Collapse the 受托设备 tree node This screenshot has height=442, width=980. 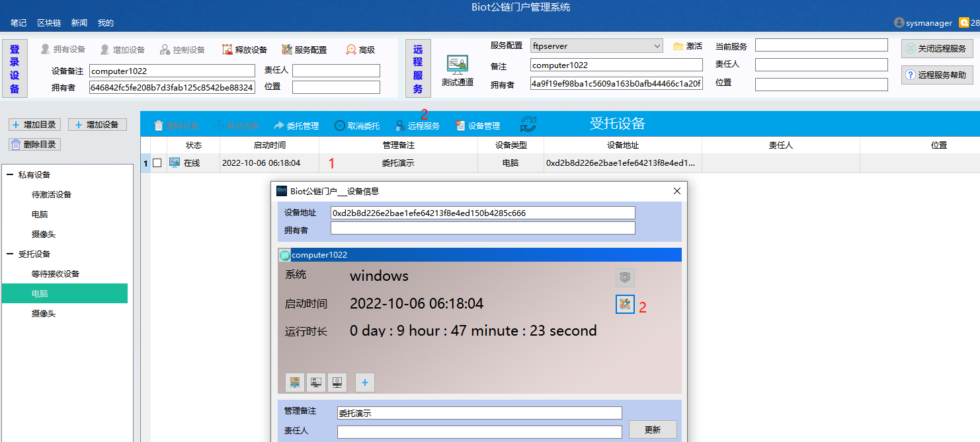pyautogui.click(x=10, y=254)
